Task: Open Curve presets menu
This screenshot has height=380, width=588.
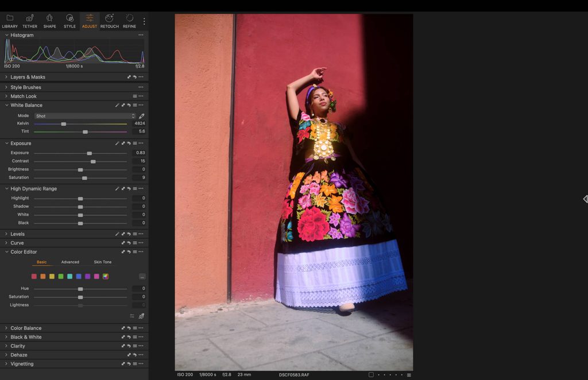Action: click(134, 243)
